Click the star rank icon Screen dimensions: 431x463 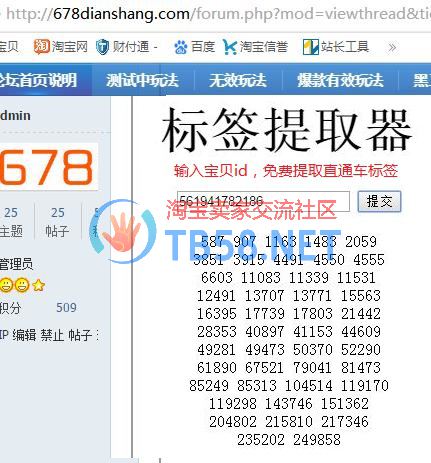click(x=39, y=285)
